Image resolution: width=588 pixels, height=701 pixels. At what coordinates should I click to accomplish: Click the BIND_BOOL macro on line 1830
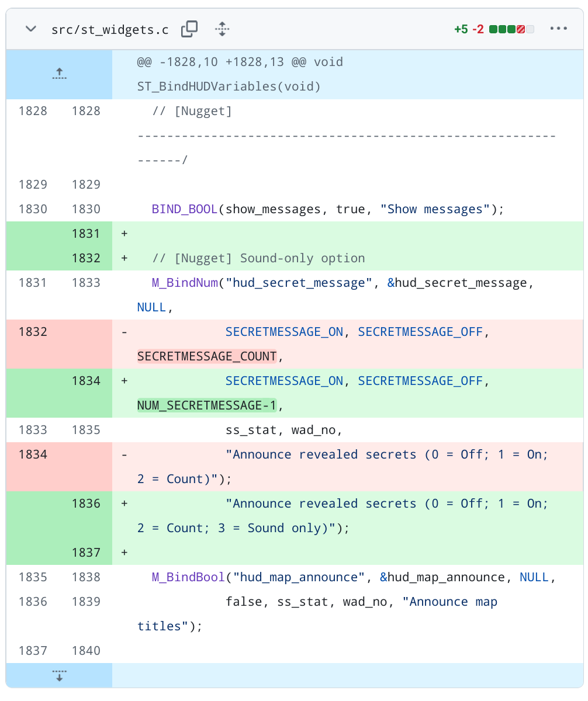(185, 209)
